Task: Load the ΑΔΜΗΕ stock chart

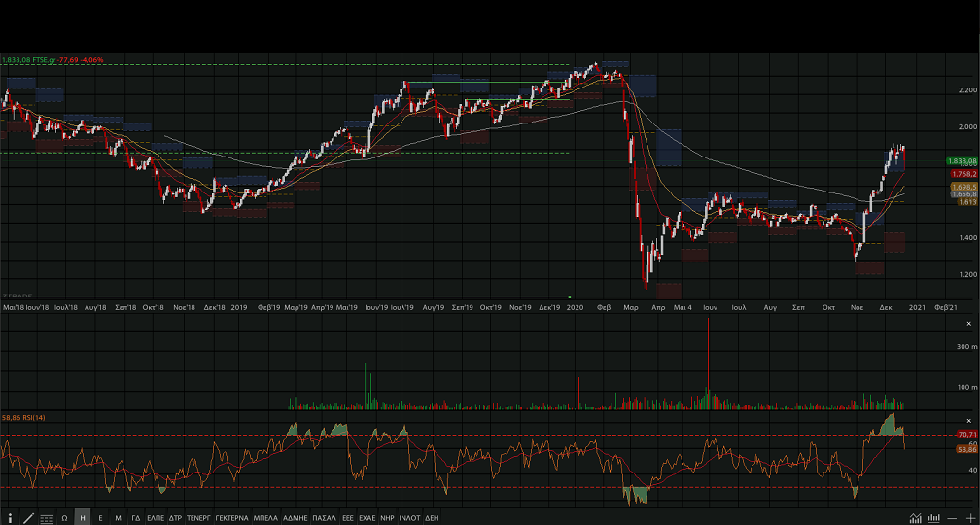Action: tap(295, 518)
